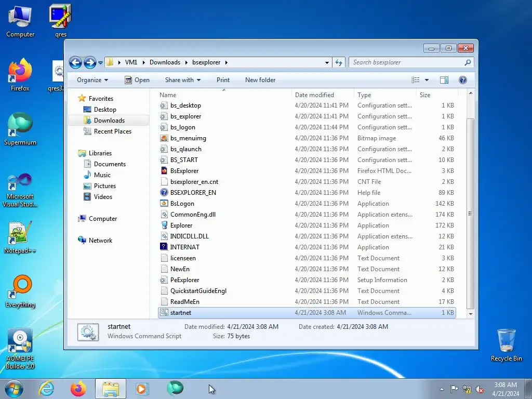
Task: Click the Windows Start orb
Action: (14, 389)
